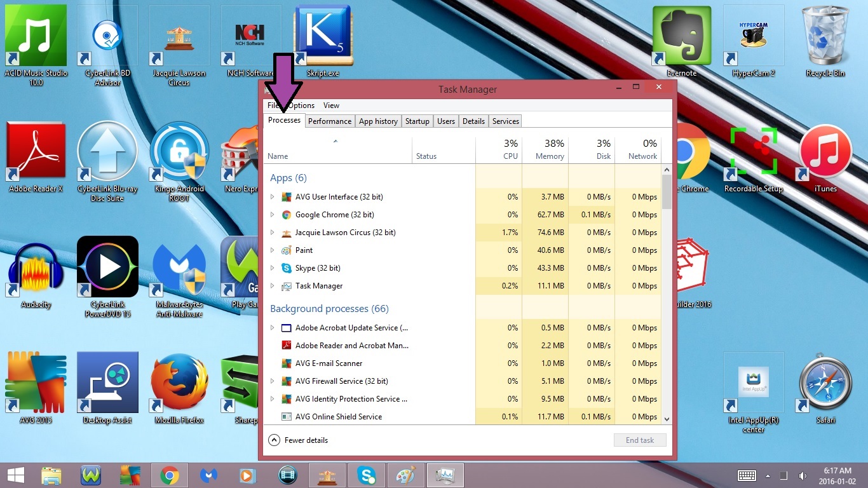Open the touch keyboard tray icon
The width and height of the screenshot is (868, 488).
click(x=747, y=475)
